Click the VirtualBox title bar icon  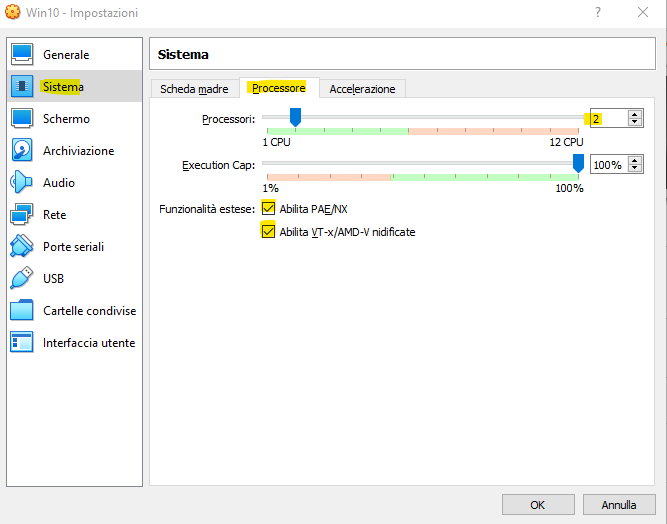point(12,12)
